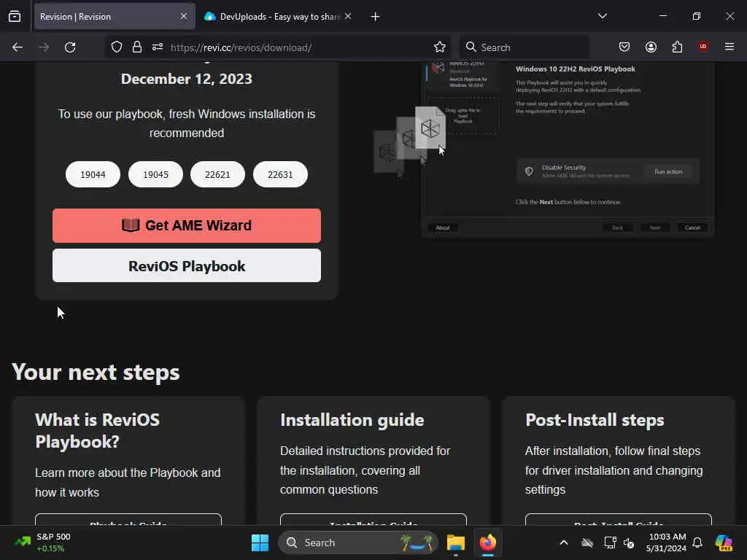Open the clock showing 10:03 AM
747x560 pixels.
click(667, 542)
